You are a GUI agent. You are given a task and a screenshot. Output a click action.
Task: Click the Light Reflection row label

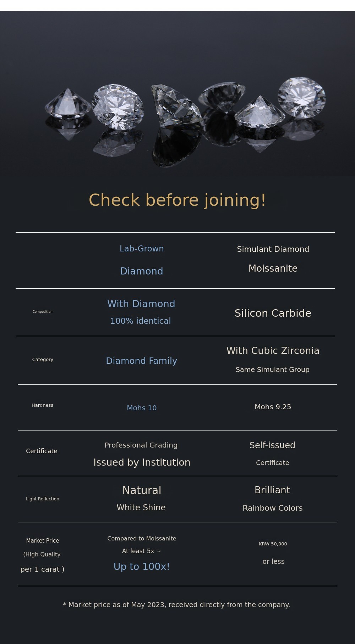[43, 499]
